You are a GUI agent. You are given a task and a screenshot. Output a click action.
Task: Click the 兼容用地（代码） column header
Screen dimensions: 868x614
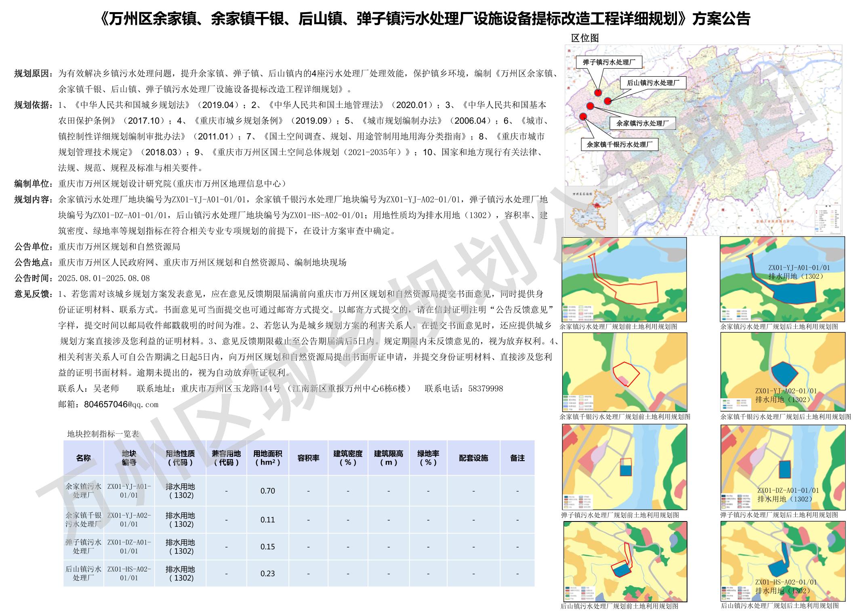226,458
